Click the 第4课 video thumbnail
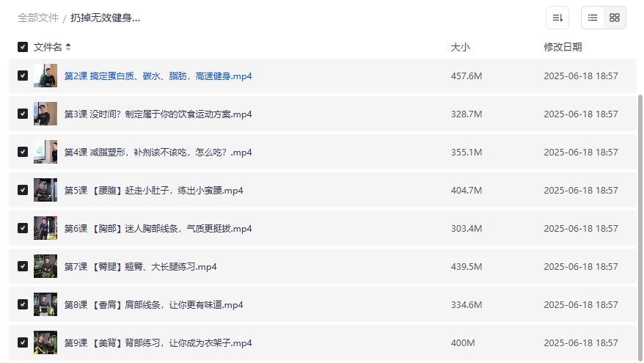 (45, 152)
